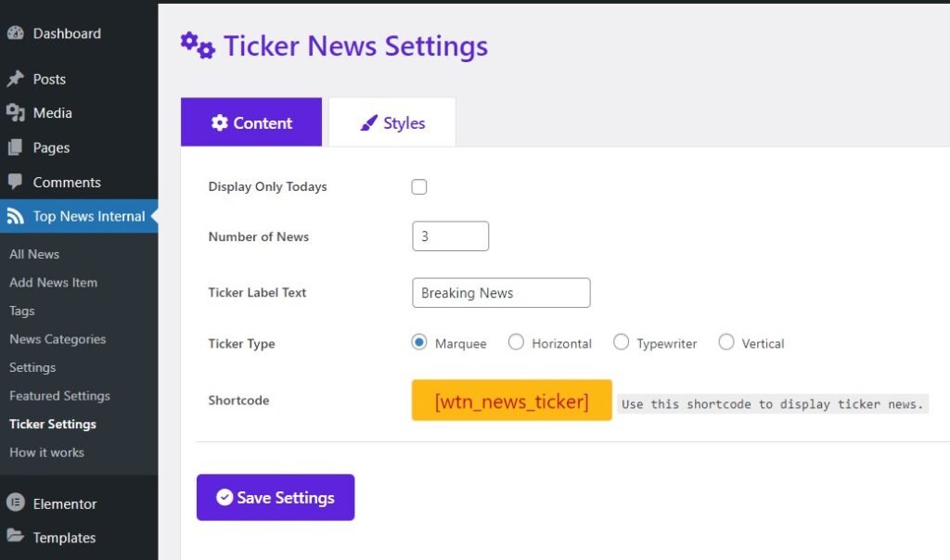
Task: Open the Content tab
Action: (x=250, y=121)
